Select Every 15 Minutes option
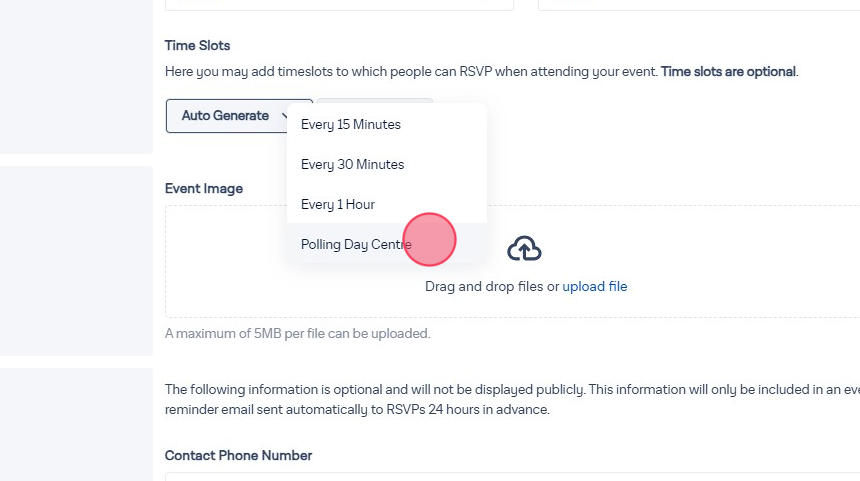Viewport: 860px width, 481px height. (x=351, y=125)
